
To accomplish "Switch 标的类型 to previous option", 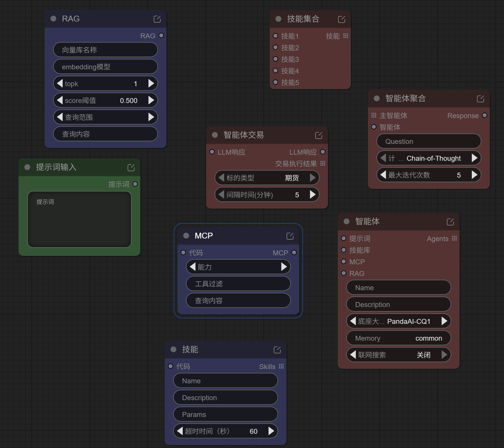I will click(x=221, y=178).
